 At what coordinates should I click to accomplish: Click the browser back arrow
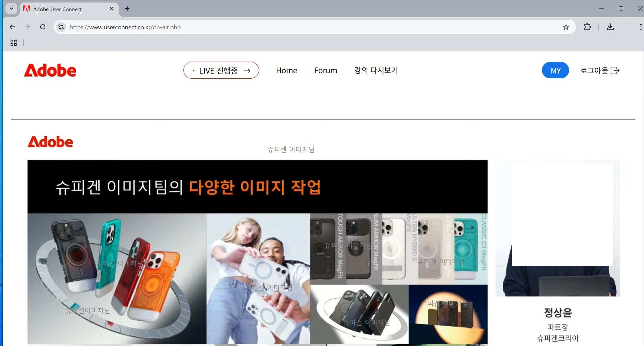12,27
